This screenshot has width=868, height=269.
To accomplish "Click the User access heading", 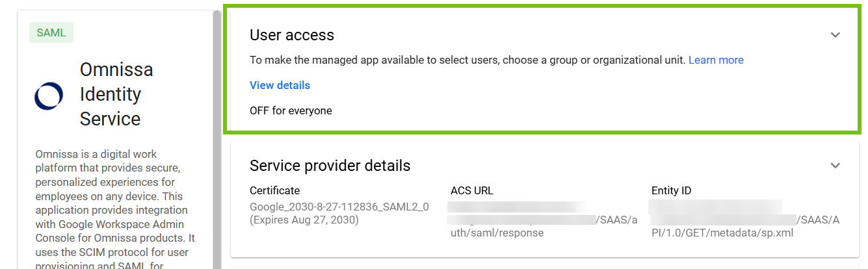I will pos(292,35).
